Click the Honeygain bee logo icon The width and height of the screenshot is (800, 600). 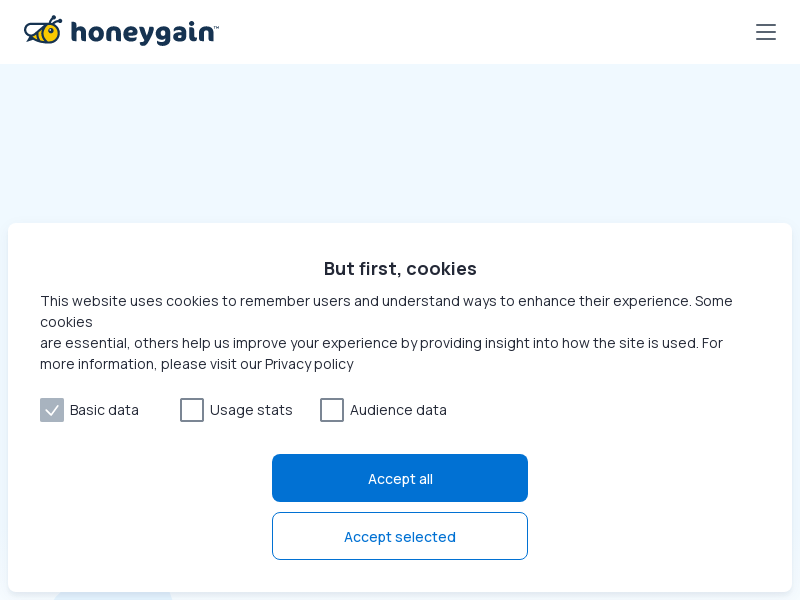click(x=43, y=30)
